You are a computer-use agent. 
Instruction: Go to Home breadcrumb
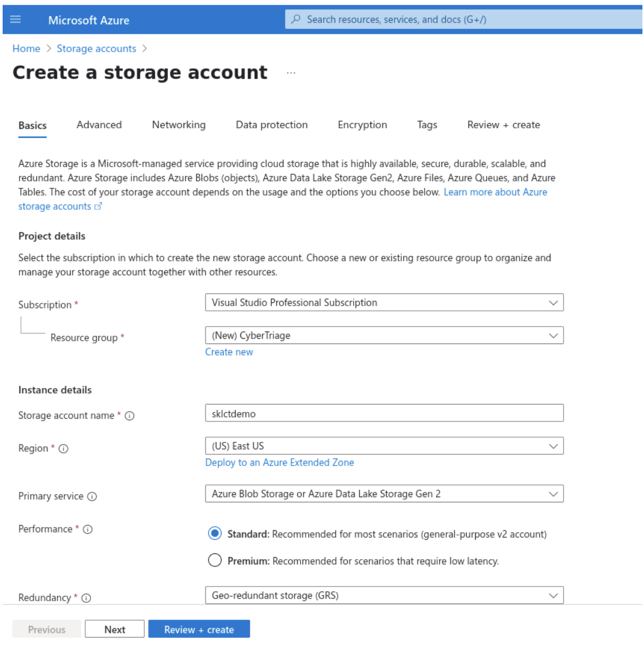pos(26,48)
